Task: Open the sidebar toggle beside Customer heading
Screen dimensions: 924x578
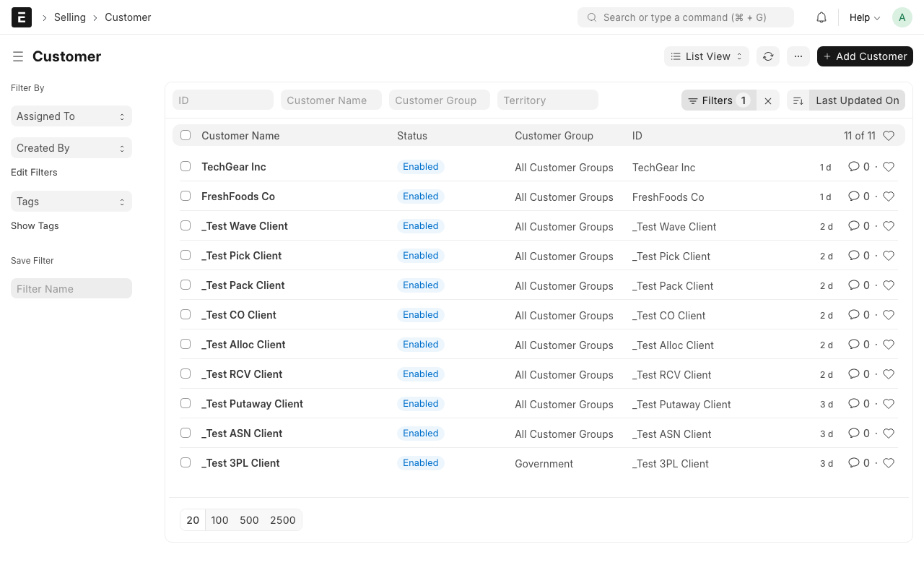Action: [17, 56]
